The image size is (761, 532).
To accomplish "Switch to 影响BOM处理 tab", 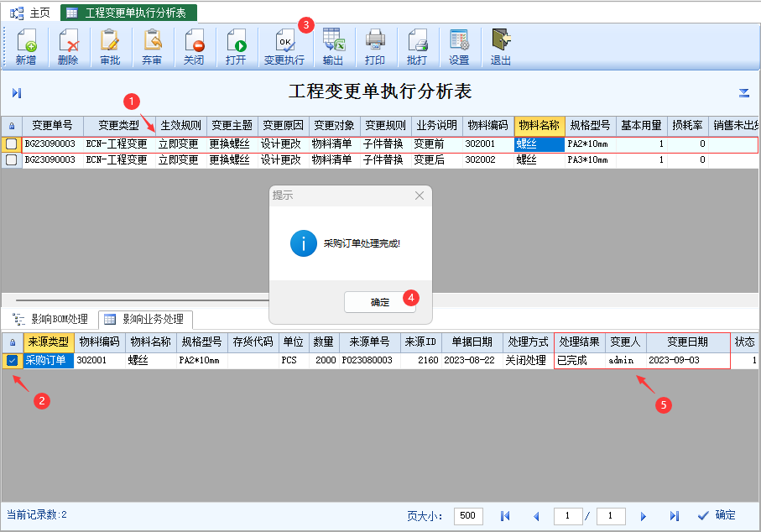I will point(50,319).
